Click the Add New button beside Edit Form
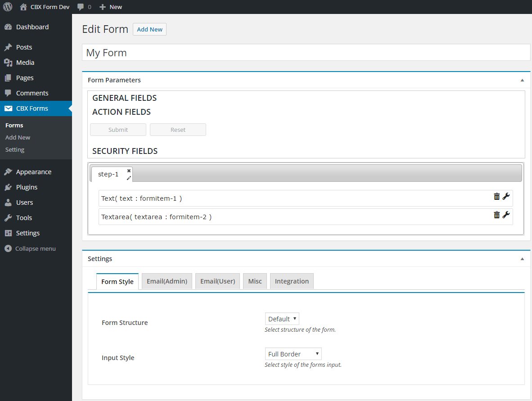This screenshot has width=532, height=401. [149, 29]
